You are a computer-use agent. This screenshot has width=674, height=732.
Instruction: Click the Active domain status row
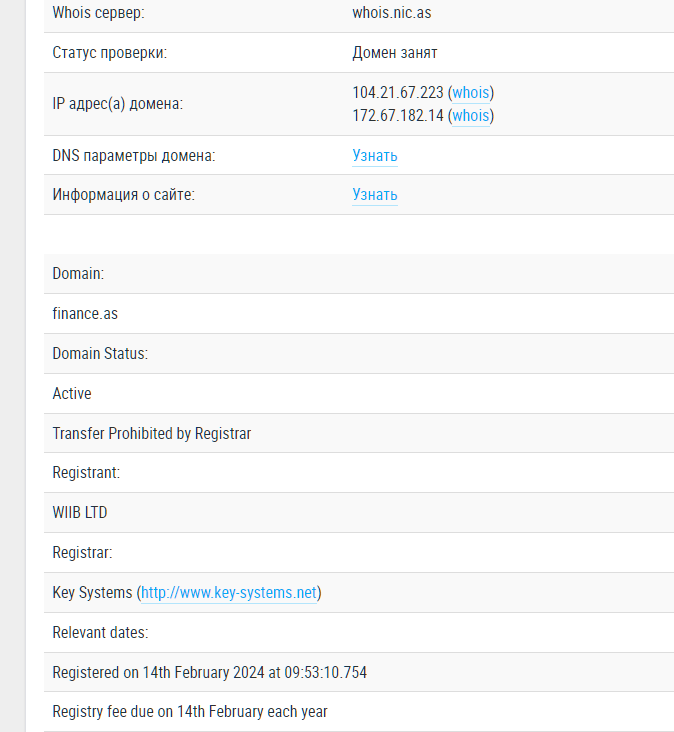[x=72, y=394]
